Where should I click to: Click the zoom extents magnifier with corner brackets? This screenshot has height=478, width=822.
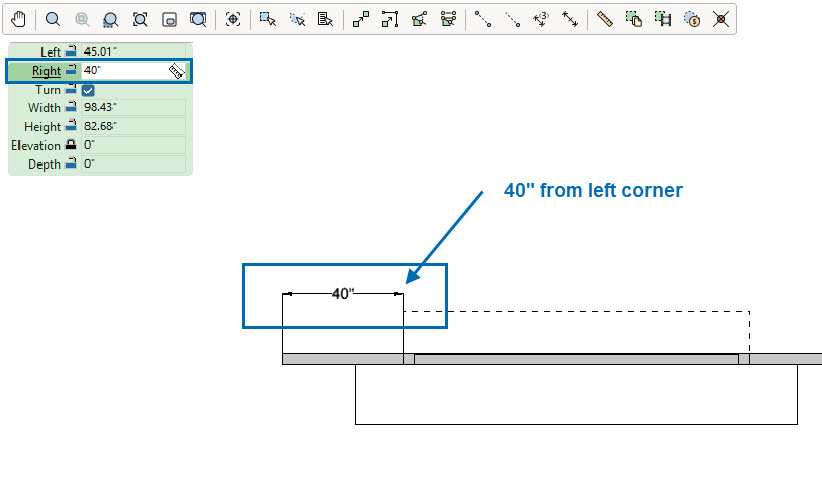(x=140, y=19)
